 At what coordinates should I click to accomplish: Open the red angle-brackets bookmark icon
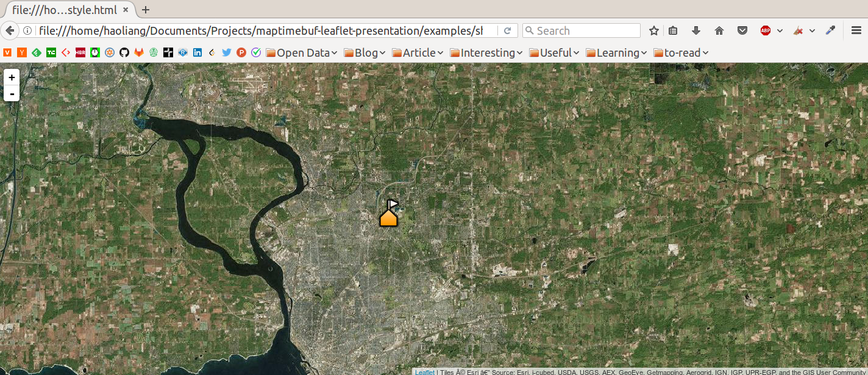click(66, 53)
